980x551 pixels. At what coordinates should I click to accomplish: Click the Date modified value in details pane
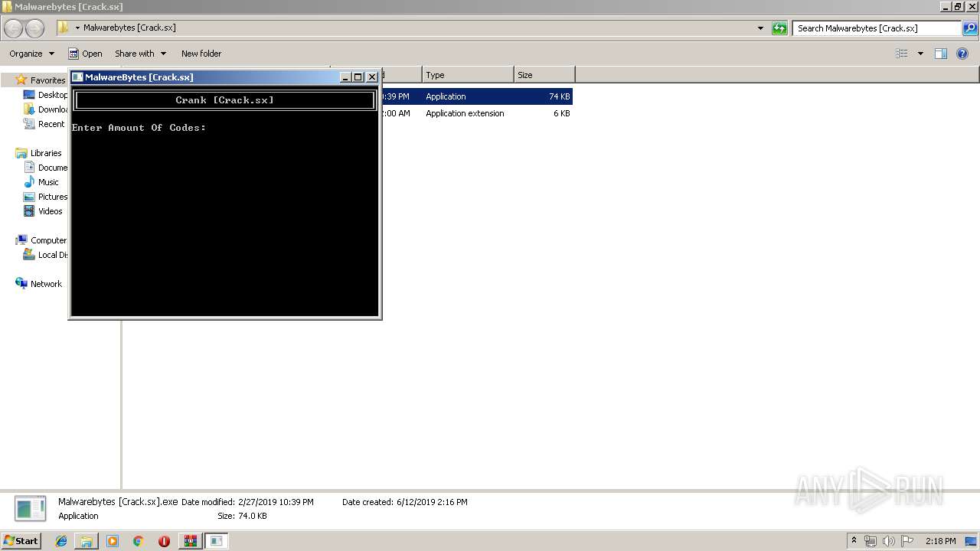click(x=276, y=502)
